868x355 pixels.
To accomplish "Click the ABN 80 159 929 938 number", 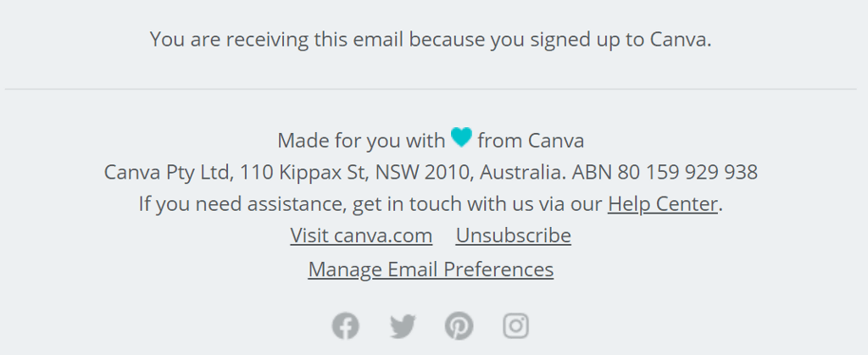I will [x=665, y=173].
